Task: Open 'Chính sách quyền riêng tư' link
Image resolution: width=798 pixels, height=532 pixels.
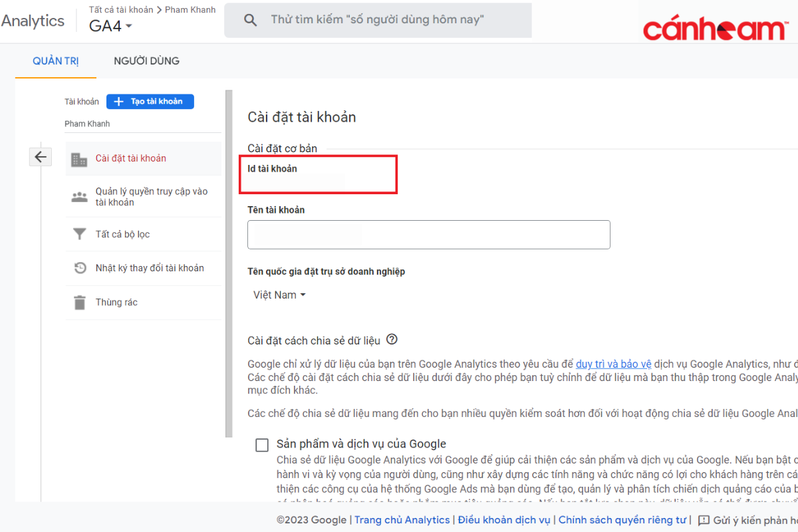Action: pos(622,520)
